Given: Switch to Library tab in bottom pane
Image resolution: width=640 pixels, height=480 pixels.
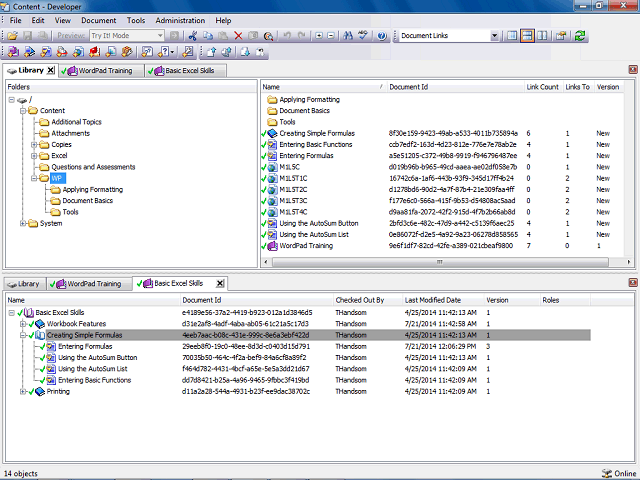Looking at the screenshot, I should pos(24,284).
